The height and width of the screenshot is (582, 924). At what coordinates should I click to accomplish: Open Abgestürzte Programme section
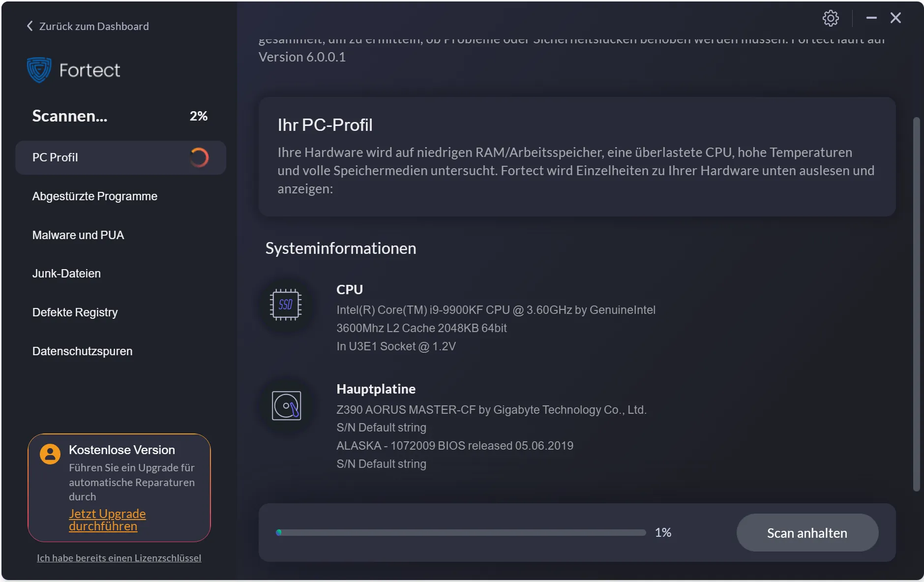coord(95,196)
